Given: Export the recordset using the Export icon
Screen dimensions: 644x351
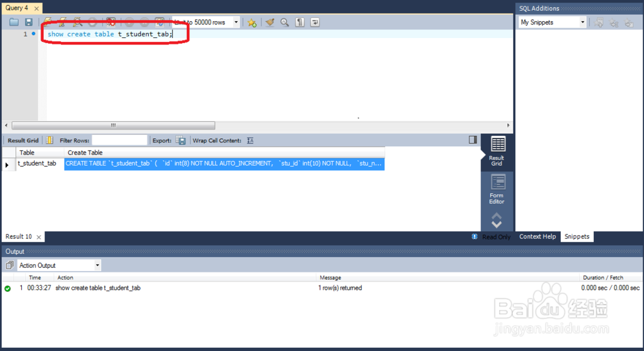Looking at the screenshot, I should (181, 140).
